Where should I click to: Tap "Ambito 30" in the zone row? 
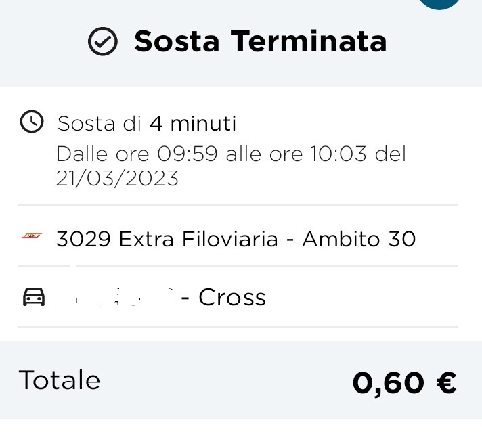pyautogui.click(x=359, y=239)
